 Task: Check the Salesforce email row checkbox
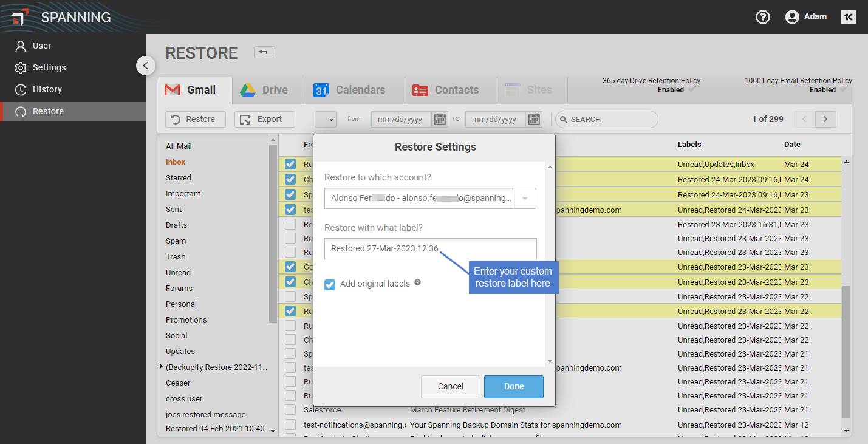[290, 410]
